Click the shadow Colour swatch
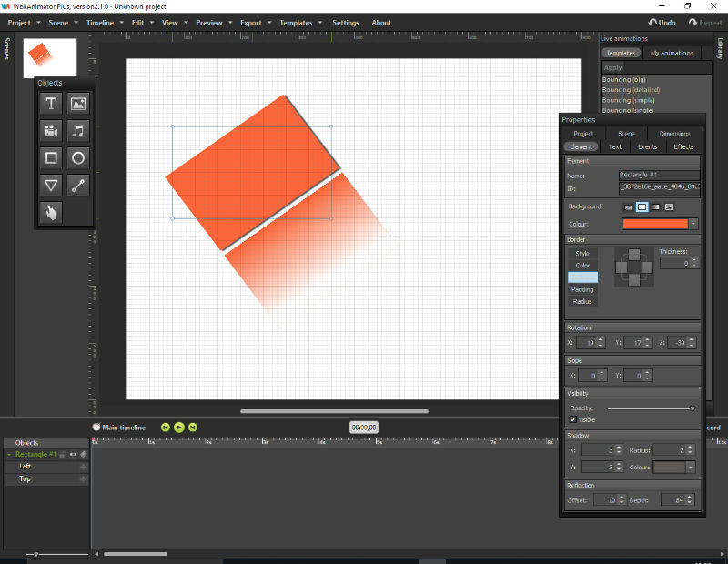 [x=669, y=467]
